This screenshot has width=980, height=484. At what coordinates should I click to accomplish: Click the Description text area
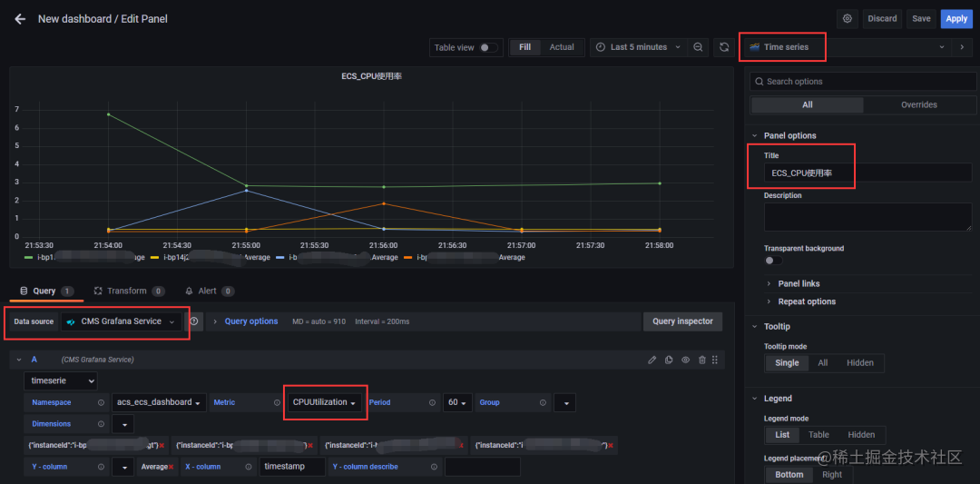point(868,217)
